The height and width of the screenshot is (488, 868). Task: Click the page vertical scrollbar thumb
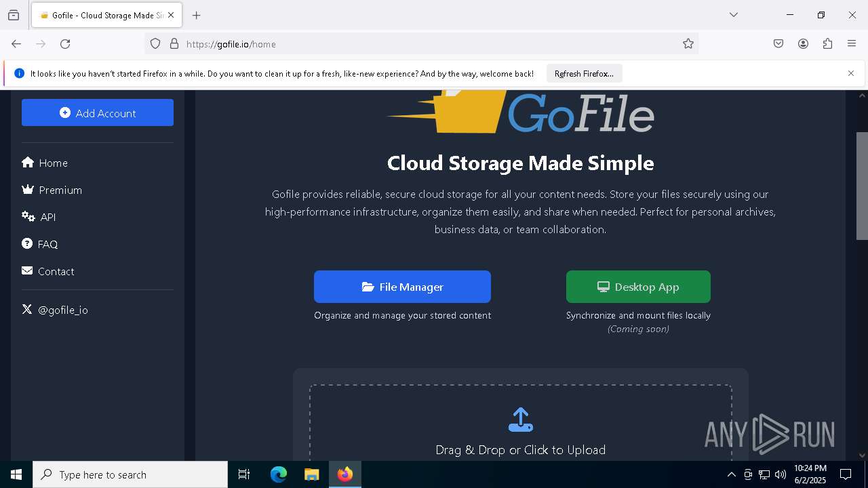[x=862, y=186]
